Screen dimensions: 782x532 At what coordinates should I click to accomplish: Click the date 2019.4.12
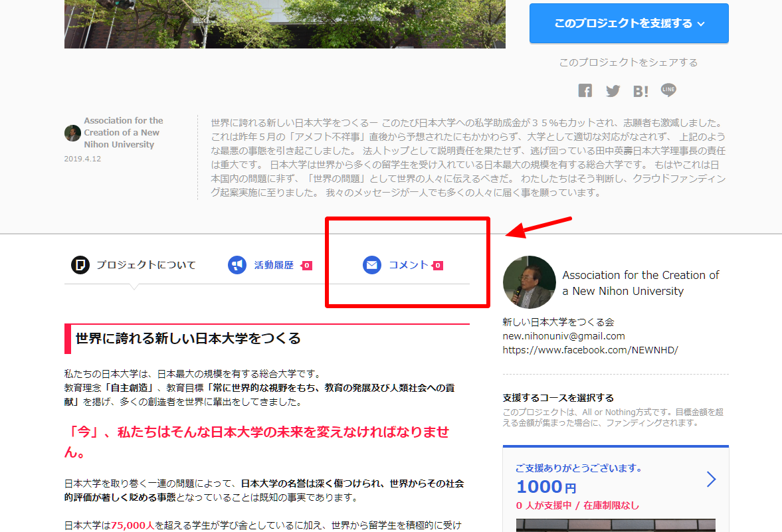click(82, 159)
